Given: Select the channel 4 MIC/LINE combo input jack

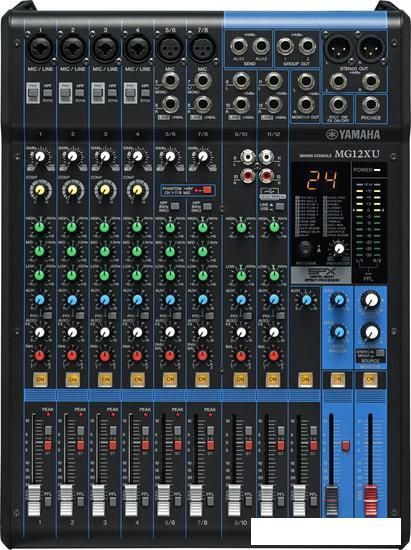Looking at the screenshot, I should (x=137, y=49).
